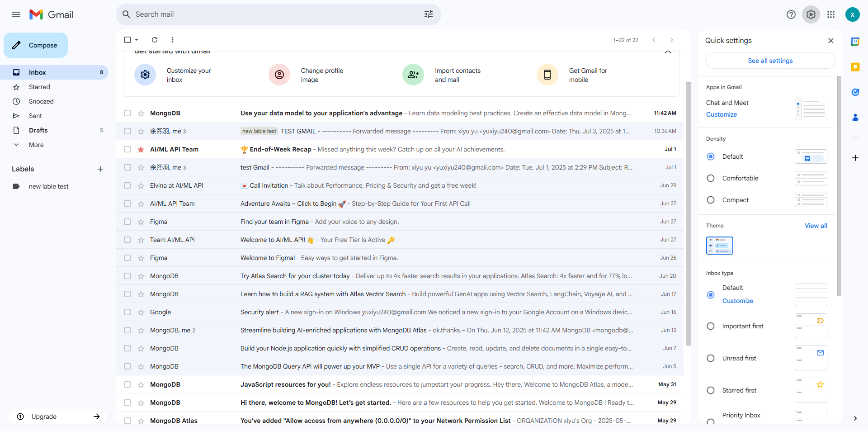Open search options filter icon
Image resolution: width=868 pixels, height=431 pixels.
429,14
